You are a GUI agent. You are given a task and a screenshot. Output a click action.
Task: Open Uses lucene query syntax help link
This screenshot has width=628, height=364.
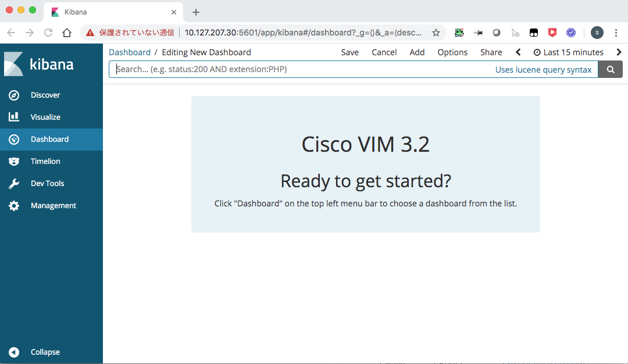[543, 69]
